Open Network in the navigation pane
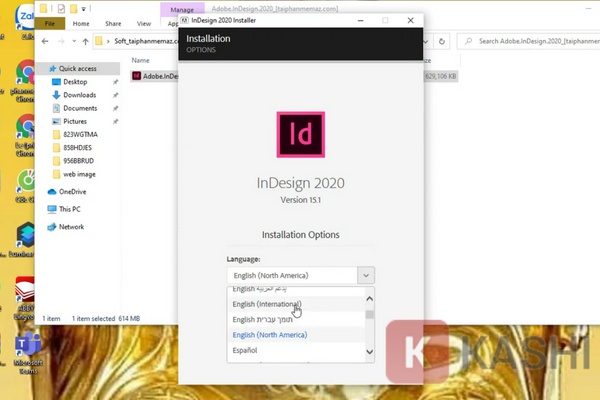The width and height of the screenshot is (600, 400). coord(53,227)
